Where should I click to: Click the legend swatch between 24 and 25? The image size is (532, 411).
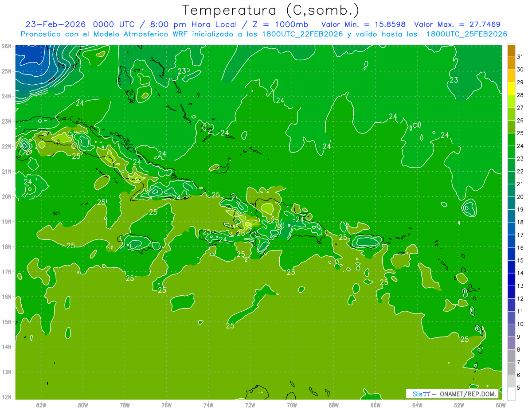pos(511,139)
